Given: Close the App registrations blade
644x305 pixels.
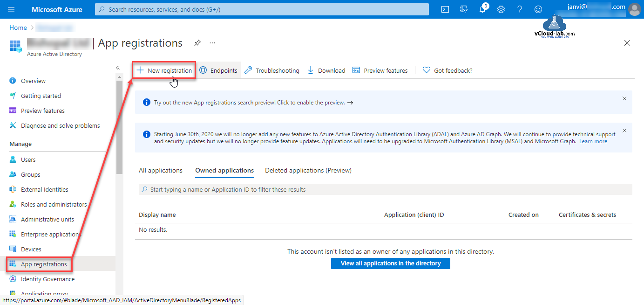Looking at the screenshot, I should click(x=627, y=43).
